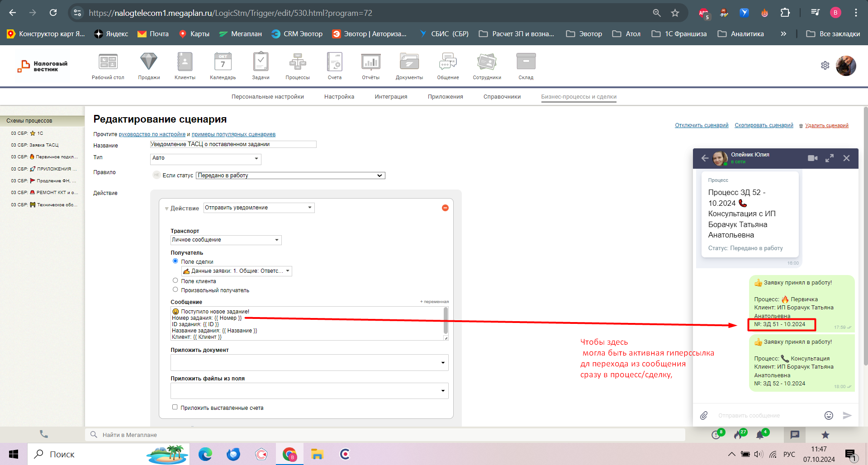The width and height of the screenshot is (868, 465).
Task: Open руководство по настройке link
Action: click(152, 134)
